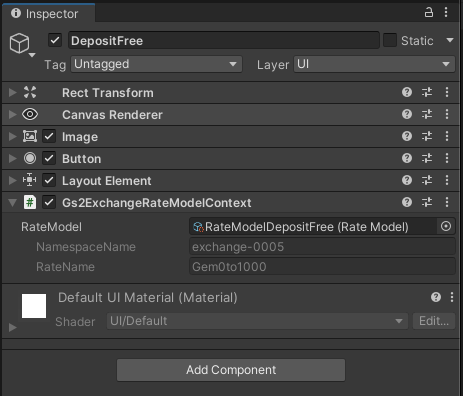
Task: Open Rect Transform help reference
Action: pyautogui.click(x=407, y=92)
